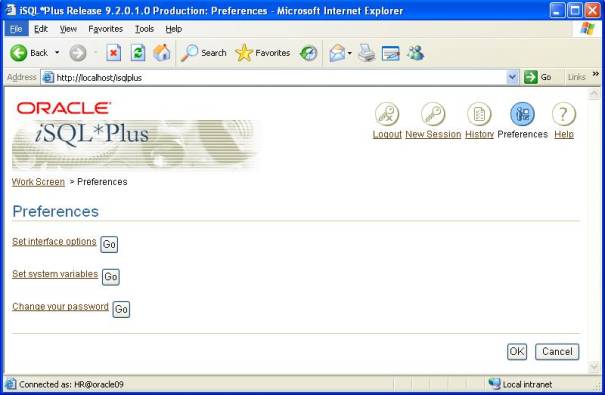Click Go next to Change your password
The image size is (605, 395).
[121, 309]
